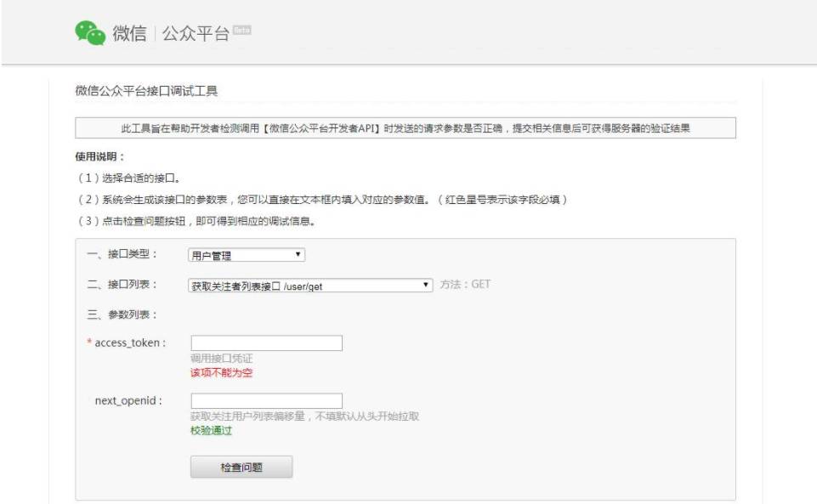Open the 接口列表 dropdown showing /user/get
The image size is (817, 504).
[x=310, y=286]
